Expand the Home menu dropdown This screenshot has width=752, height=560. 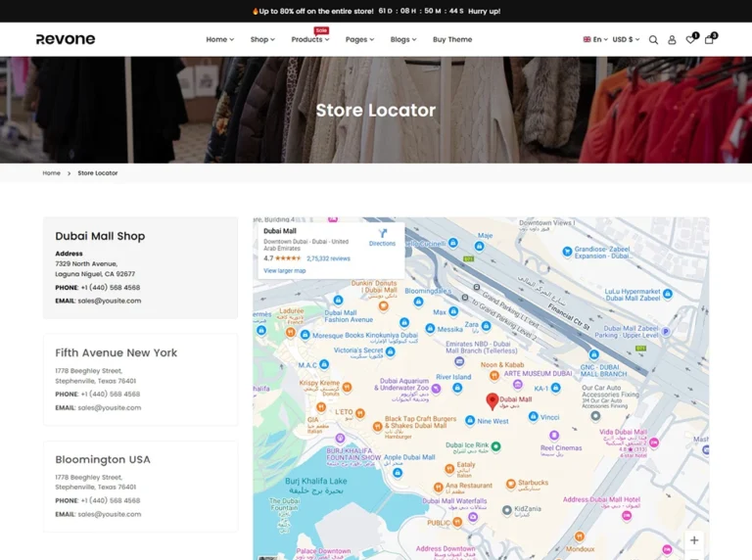220,39
